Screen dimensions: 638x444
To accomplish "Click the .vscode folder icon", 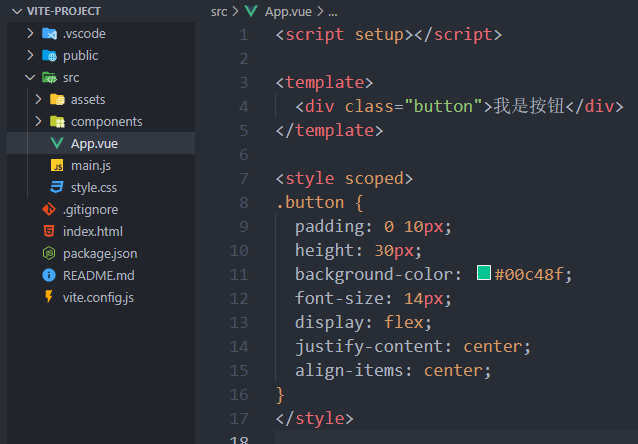I will coord(49,33).
